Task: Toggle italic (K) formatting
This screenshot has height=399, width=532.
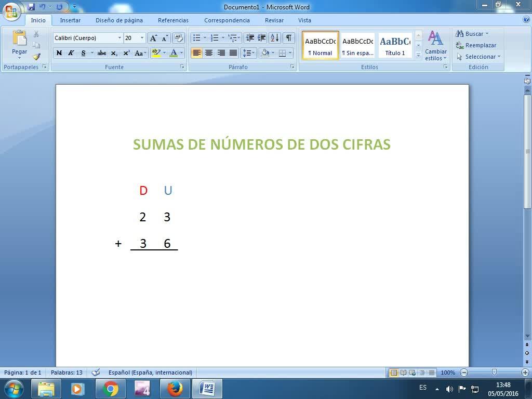Action: click(71, 53)
